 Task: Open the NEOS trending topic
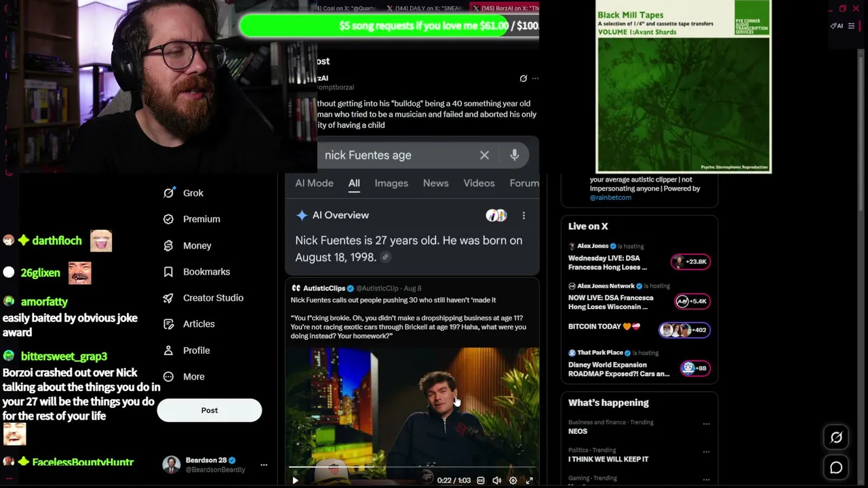point(578,431)
